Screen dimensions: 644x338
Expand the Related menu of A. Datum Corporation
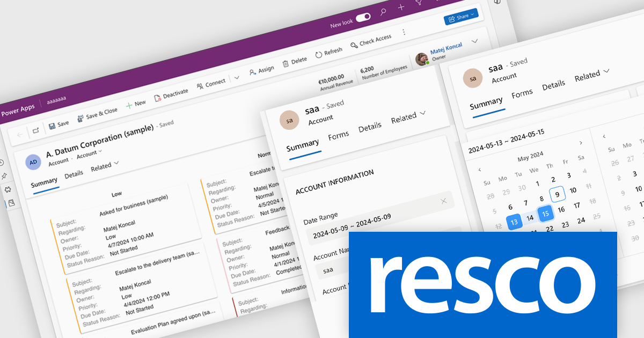105,166
